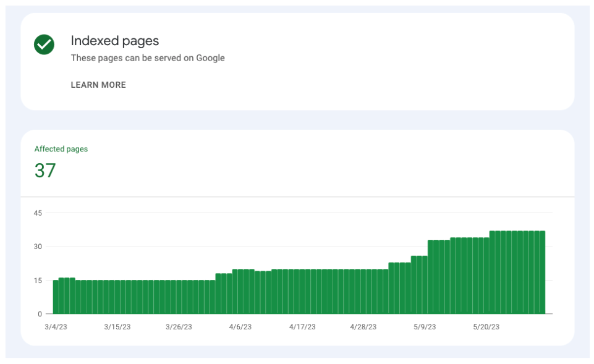The height and width of the screenshot is (364, 594).
Task: Open the LEARN MORE link
Action: coord(98,85)
